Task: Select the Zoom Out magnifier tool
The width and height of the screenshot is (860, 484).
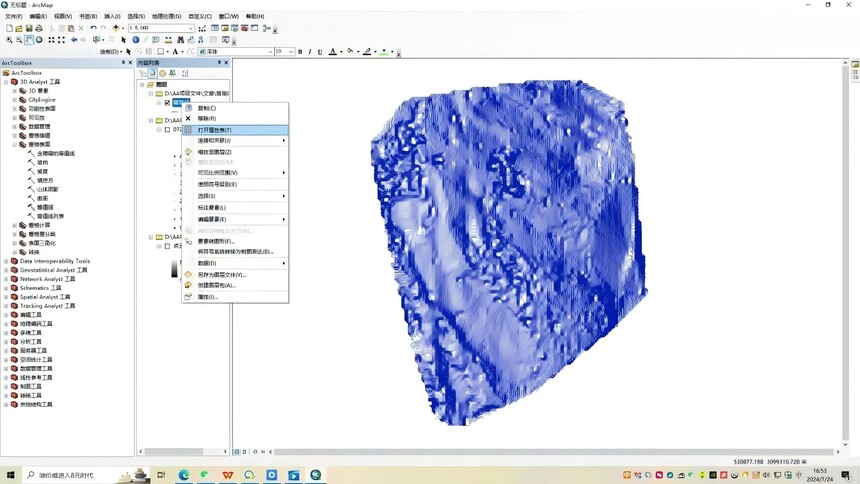Action: [x=19, y=40]
